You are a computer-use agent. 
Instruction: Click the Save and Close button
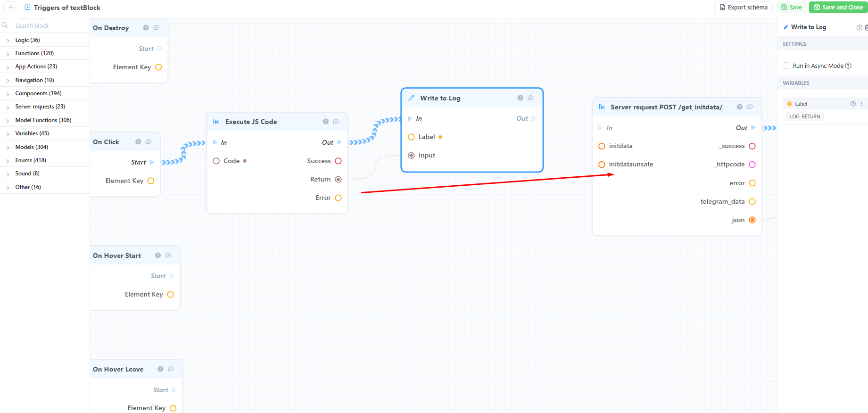point(838,8)
